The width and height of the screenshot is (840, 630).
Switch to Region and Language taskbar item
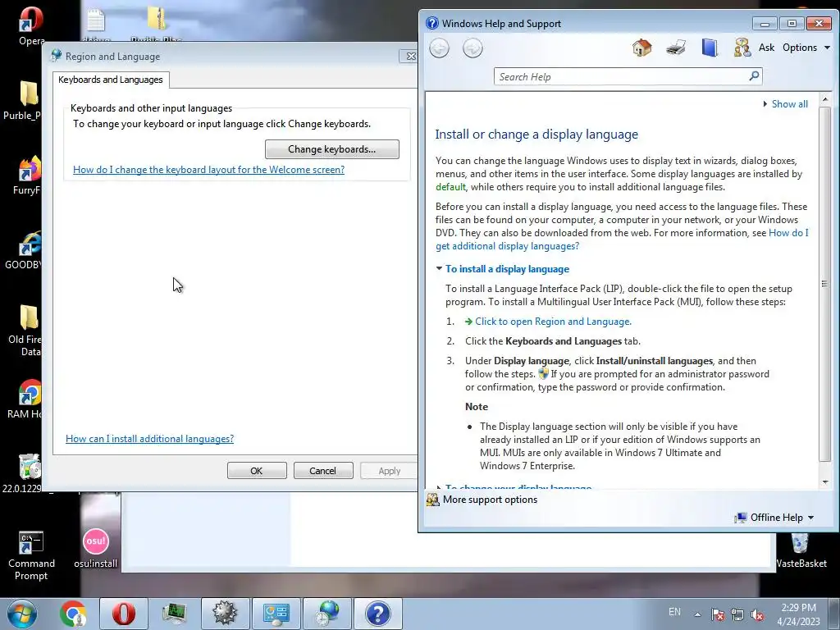(326, 614)
